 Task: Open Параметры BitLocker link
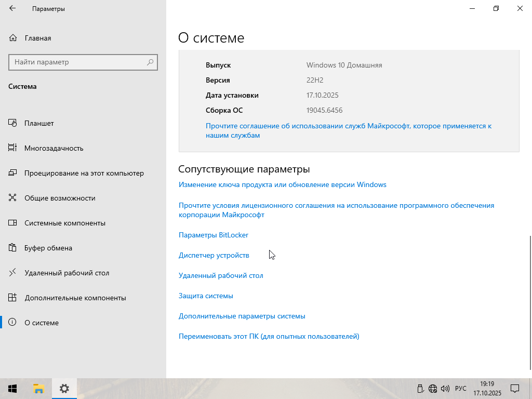tap(214, 235)
